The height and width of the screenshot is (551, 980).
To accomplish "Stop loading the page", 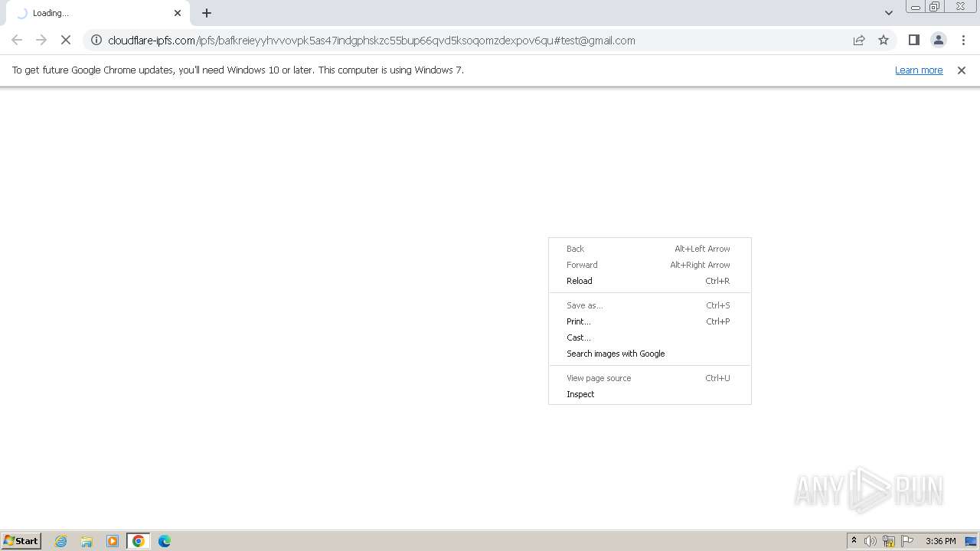I will [x=66, y=40].
